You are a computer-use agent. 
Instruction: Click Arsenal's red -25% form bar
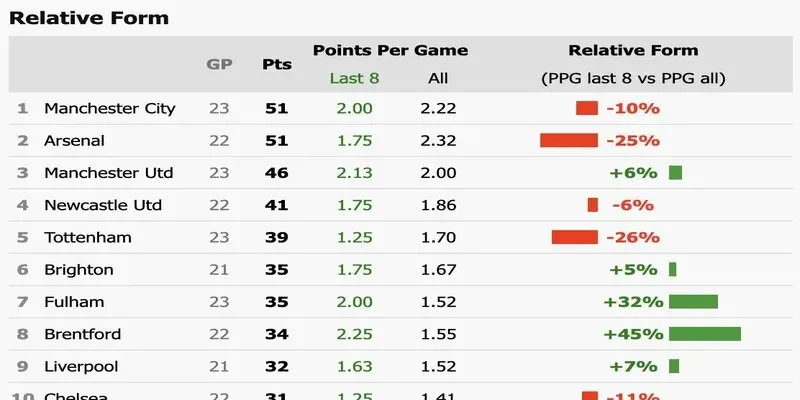point(569,141)
